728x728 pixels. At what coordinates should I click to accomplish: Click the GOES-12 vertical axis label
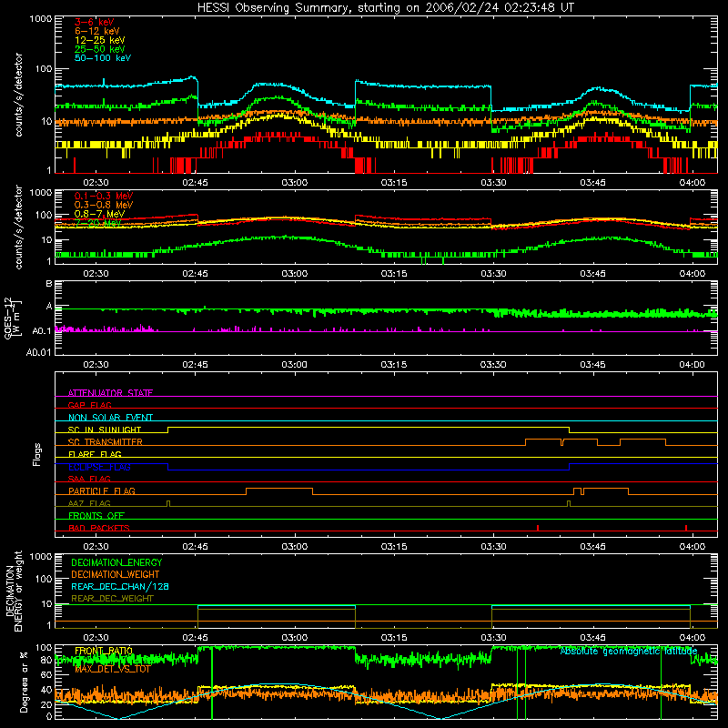(13, 318)
